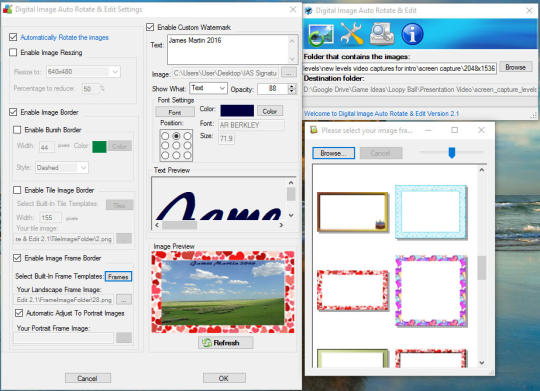The height and width of the screenshot is (391, 540).
Task: Toggle Enable Custom Watermark checkbox
Action: pos(150,27)
